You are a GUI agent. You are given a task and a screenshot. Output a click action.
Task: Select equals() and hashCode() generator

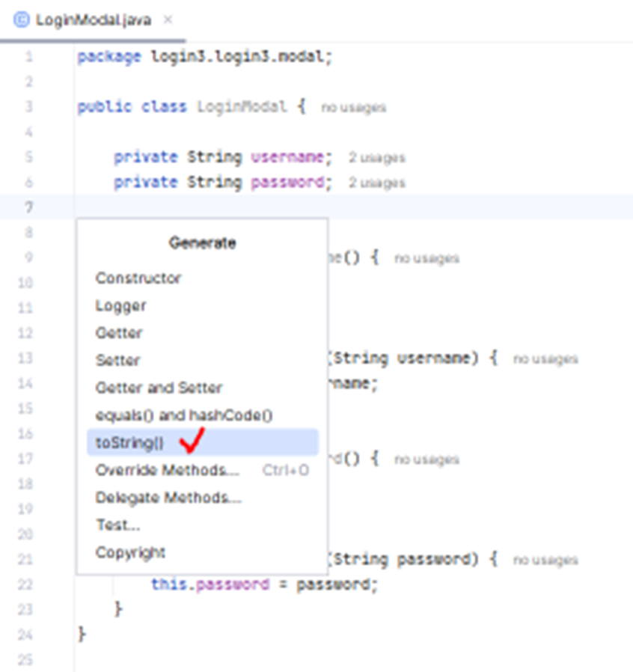(183, 415)
